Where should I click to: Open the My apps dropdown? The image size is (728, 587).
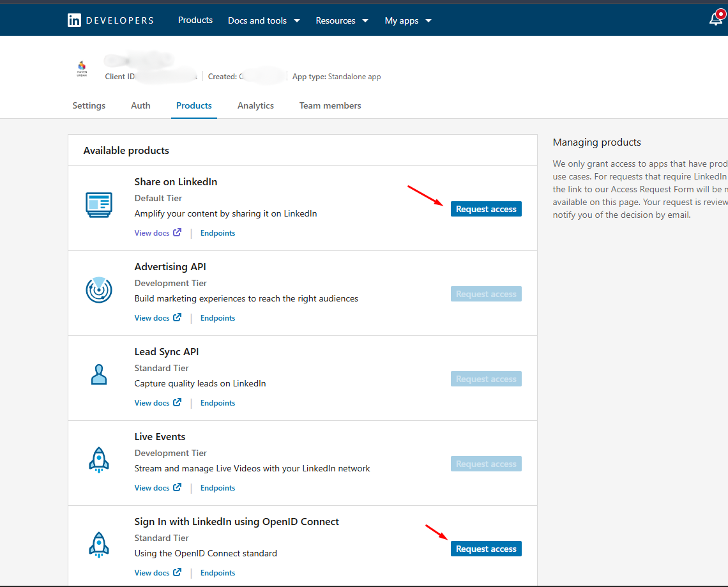click(x=408, y=20)
